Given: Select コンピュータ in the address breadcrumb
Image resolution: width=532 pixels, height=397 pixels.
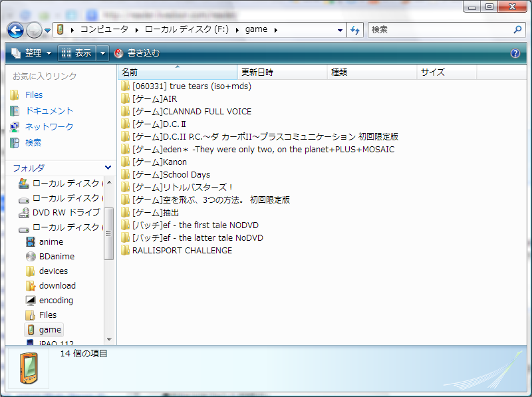Looking at the screenshot, I should (x=104, y=29).
